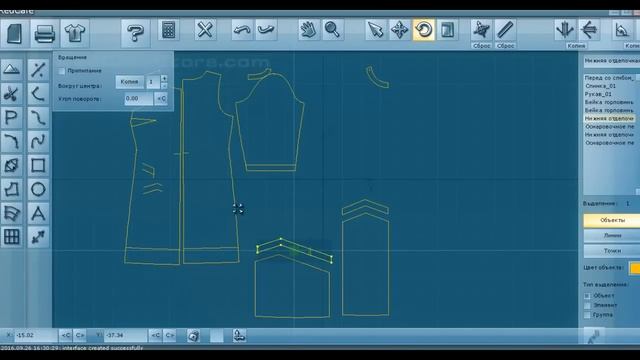Viewport: 640px width, 360px height.
Task: Select the rectangle shape tool
Action: click(x=38, y=165)
